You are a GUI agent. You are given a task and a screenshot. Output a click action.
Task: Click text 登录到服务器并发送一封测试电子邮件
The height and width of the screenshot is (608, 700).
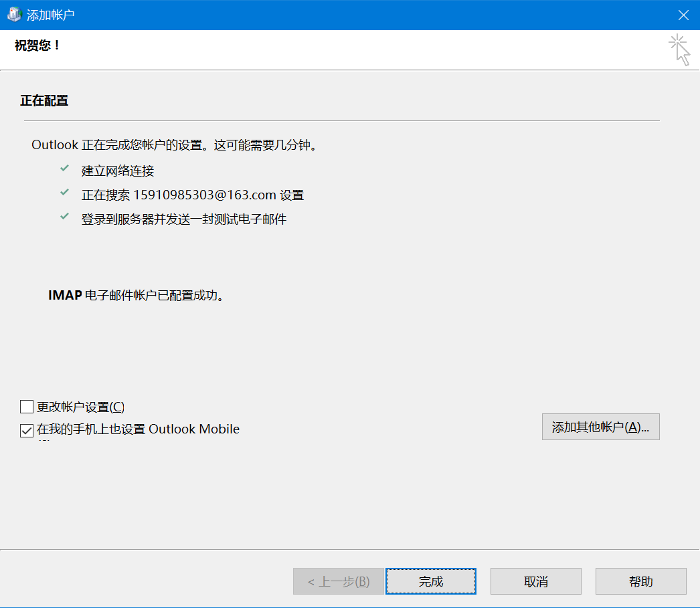point(184,219)
